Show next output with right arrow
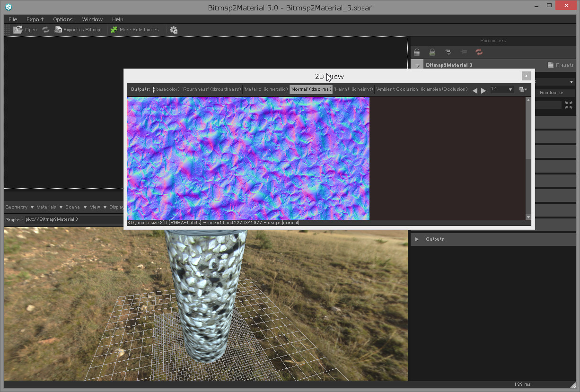The height and width of the screenshot is (392, 580). click(x=483, y=90)
